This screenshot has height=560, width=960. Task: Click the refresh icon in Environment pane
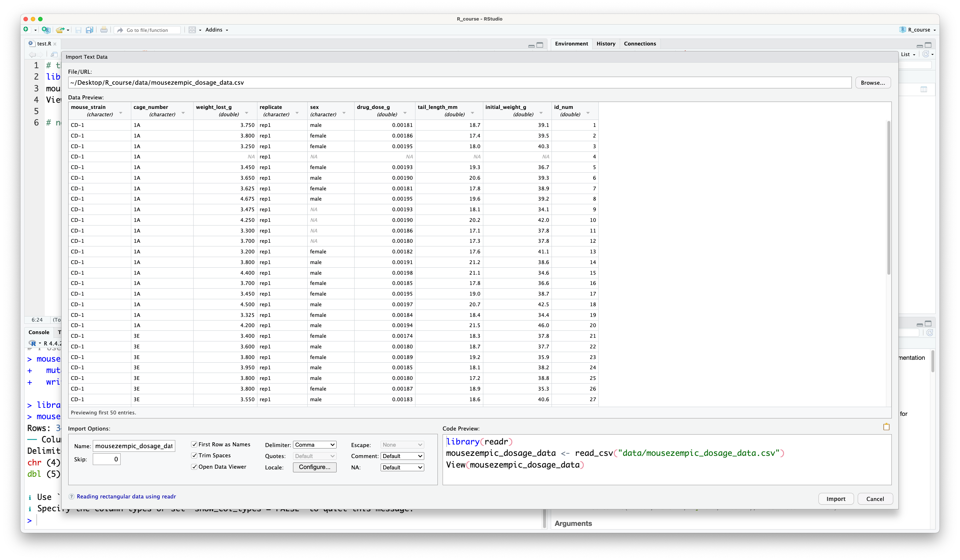(925, 54)
